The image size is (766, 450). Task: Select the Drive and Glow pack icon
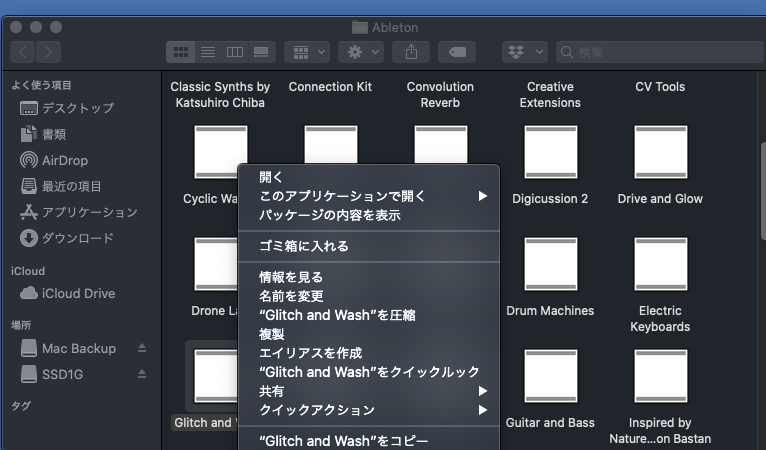pyautogui.click(x=660, y=152)
